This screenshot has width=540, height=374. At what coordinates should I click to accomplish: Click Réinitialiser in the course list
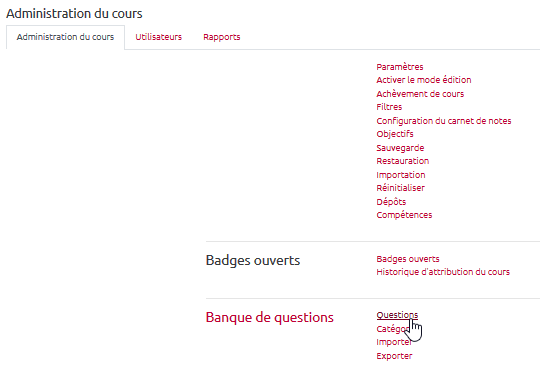[x=401, y=188]
